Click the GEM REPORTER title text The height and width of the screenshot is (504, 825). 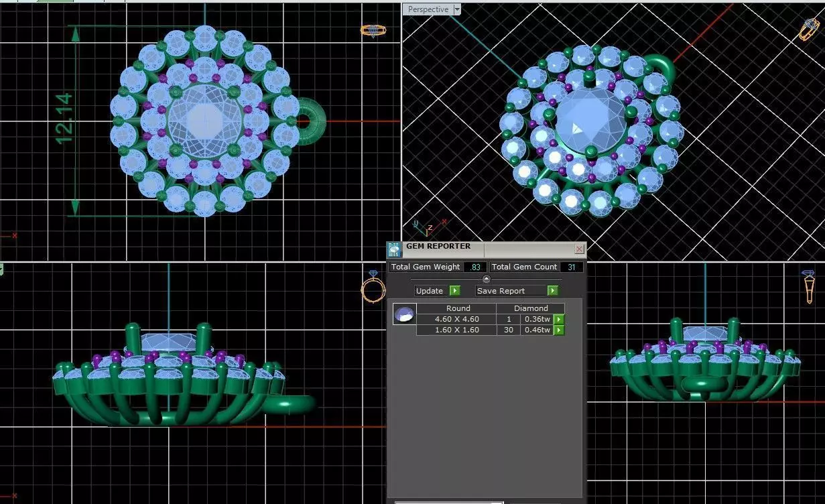point(438,247)
